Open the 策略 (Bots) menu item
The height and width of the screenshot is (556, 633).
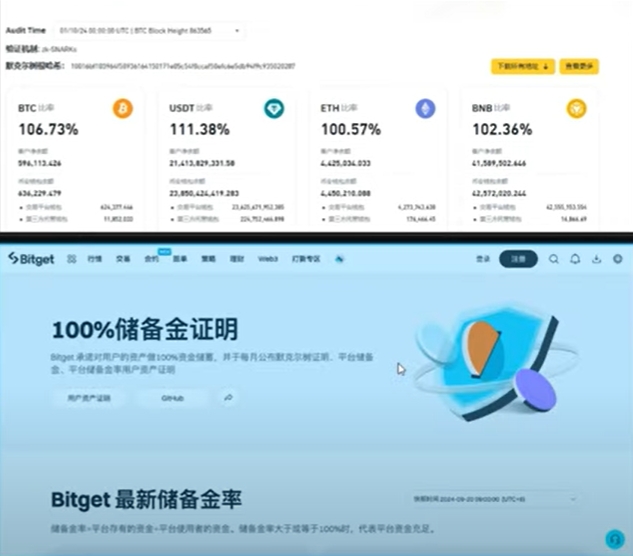click(x=208, y=259)
